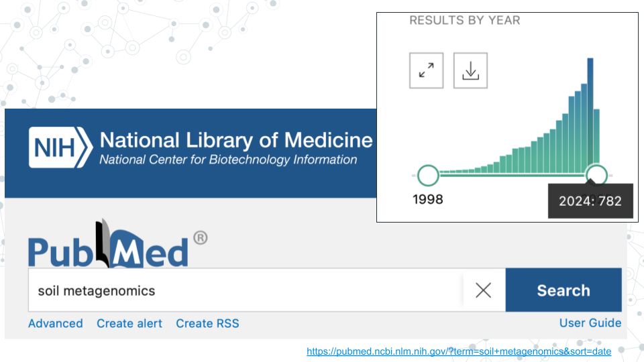Click the RESULTS BY YEAR heading
The image size is (644, 362).
pos(464,20)
